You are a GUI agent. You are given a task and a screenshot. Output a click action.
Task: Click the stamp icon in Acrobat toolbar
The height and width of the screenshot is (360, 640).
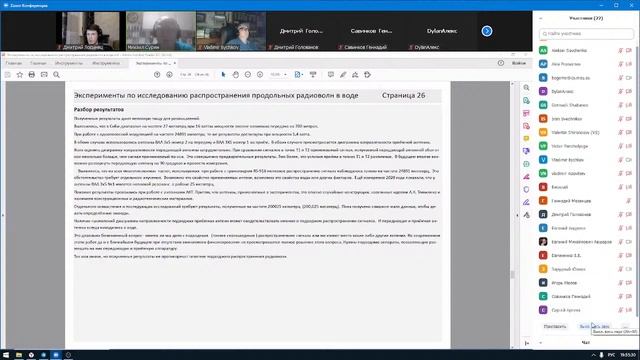pyautogui.click(x=367, y=75)
